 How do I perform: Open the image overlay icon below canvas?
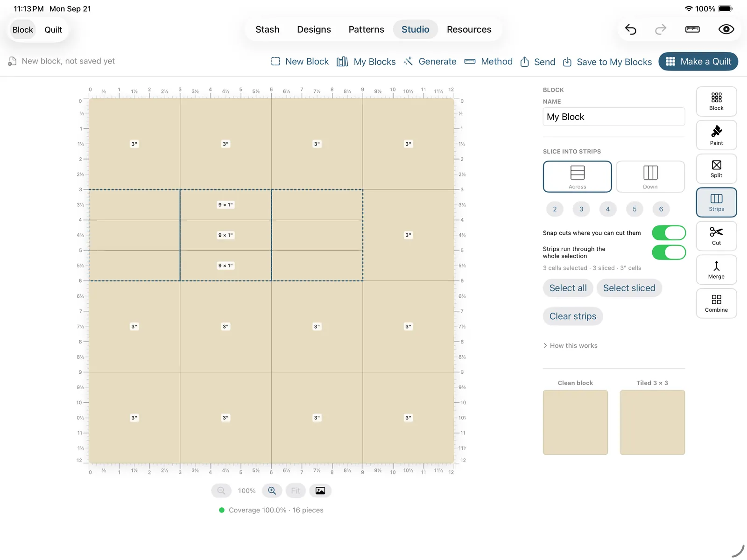[320, 490]
